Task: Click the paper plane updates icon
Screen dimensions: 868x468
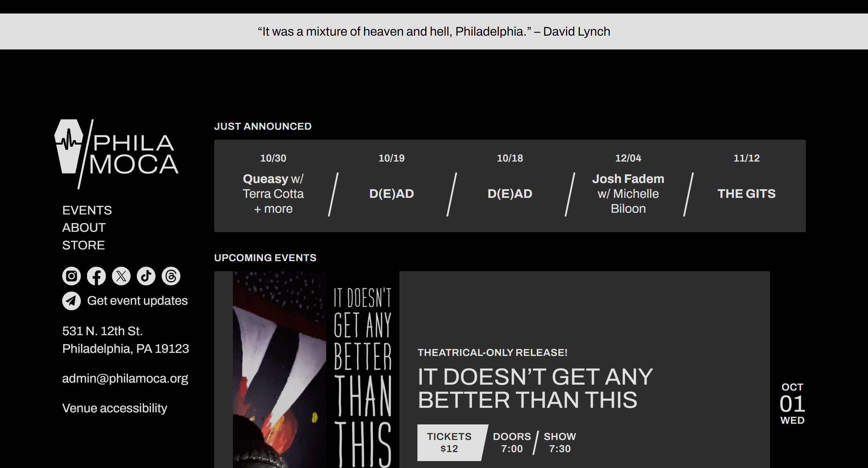Action: pyautogui.click(x=72, y=301)
